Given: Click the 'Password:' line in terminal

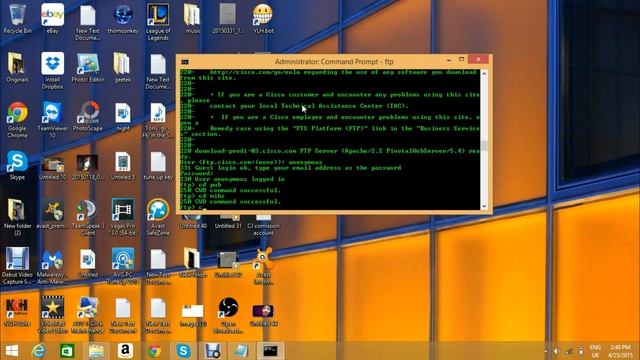Looking at the screenshot, I should click(x=197, y=173).
